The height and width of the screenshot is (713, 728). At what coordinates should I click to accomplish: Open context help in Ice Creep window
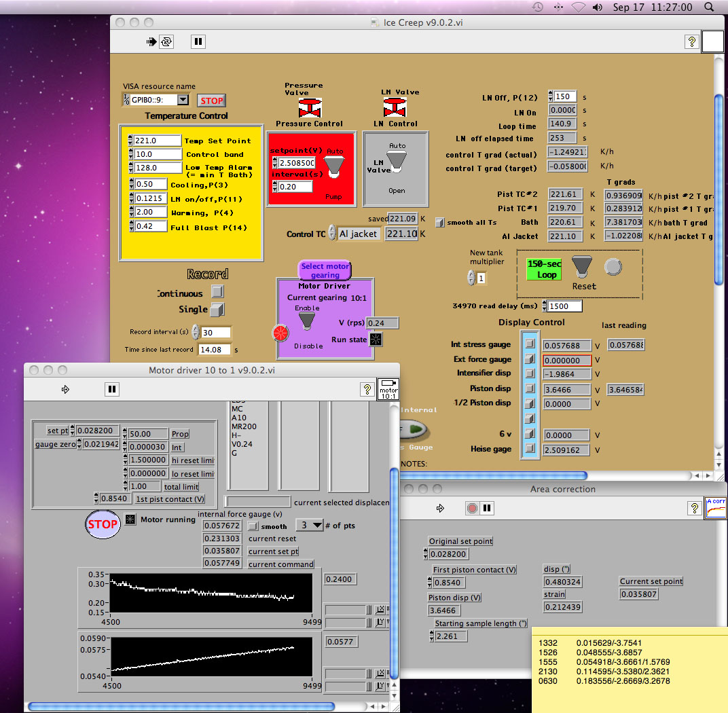pyautogui.click(x=691, y=42)
